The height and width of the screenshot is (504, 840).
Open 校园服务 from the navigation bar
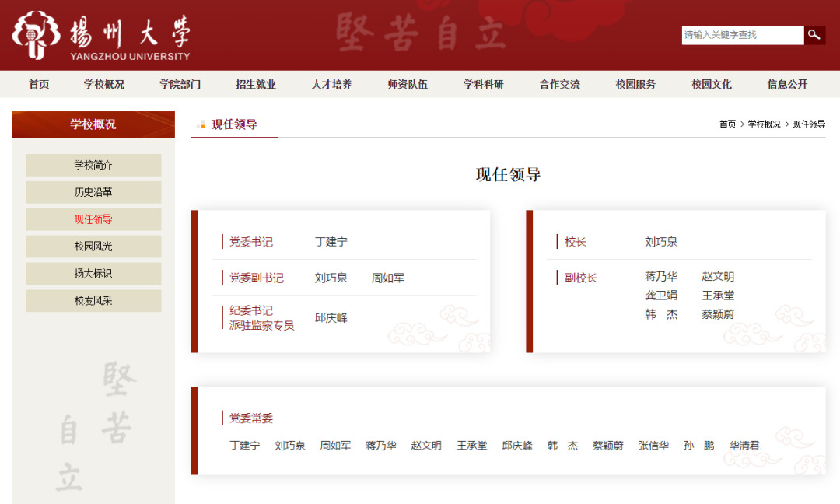635,84
